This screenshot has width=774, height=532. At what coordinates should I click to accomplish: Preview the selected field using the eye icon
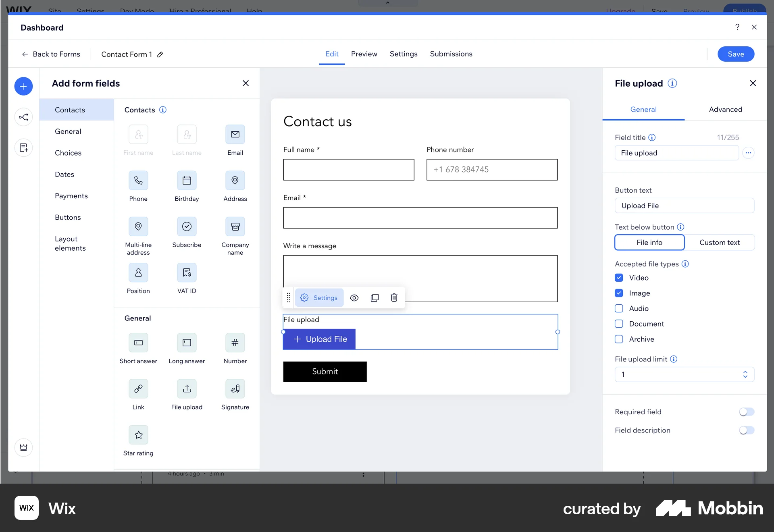tap(354, 297)
